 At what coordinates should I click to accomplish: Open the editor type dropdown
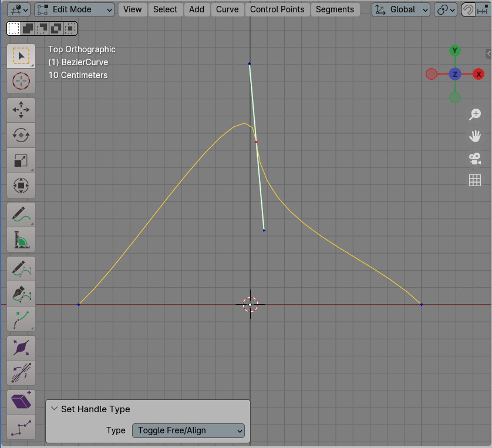point(19,10)
